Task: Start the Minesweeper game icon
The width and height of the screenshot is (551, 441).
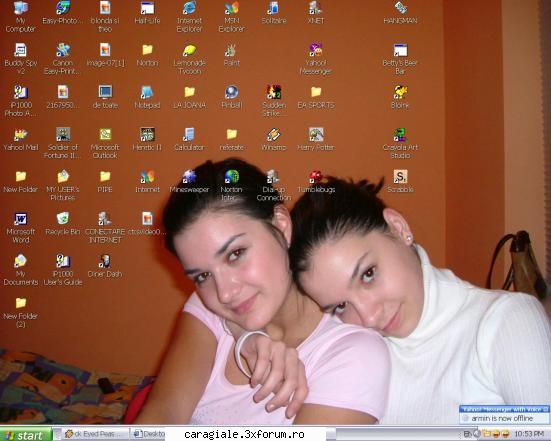Action: click(189, 182)
